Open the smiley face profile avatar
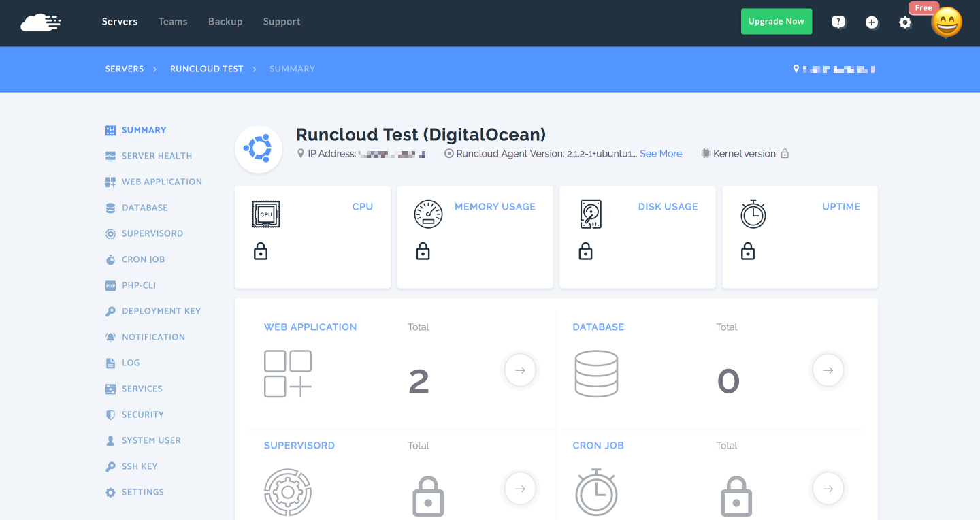980x520 pixels. 947,22
